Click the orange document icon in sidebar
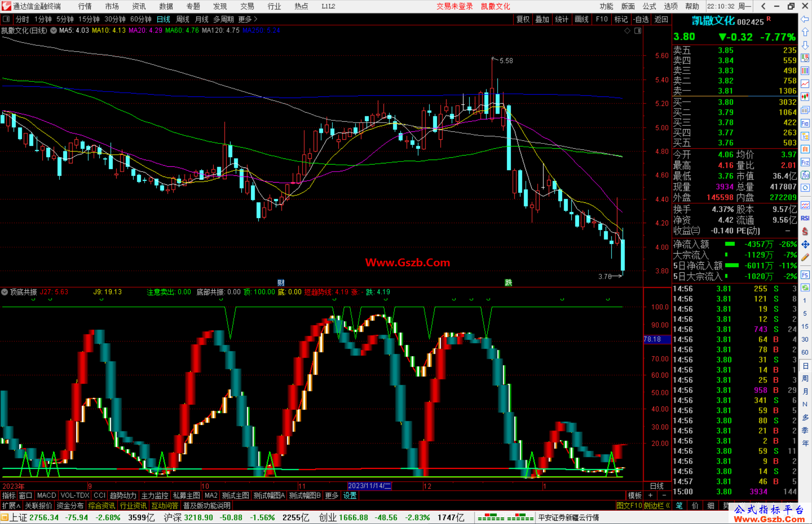Image resolution: width=812 pixels, height=524 pixels. point(805,149)
